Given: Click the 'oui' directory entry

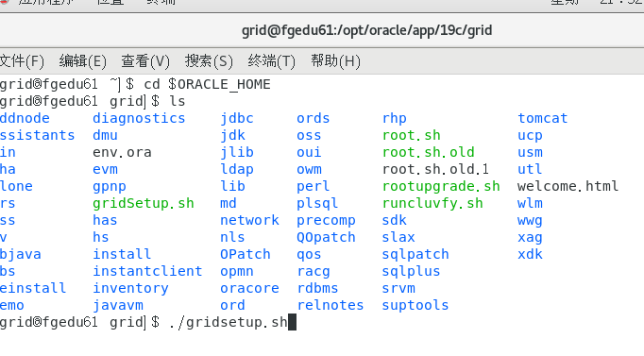Looking at the screenshot, I should coord(309,152).
